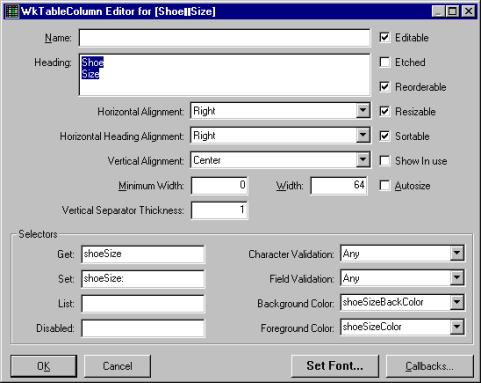481x383 pixels.
Task: Click the Set selector field
Action: click(143, 279)
